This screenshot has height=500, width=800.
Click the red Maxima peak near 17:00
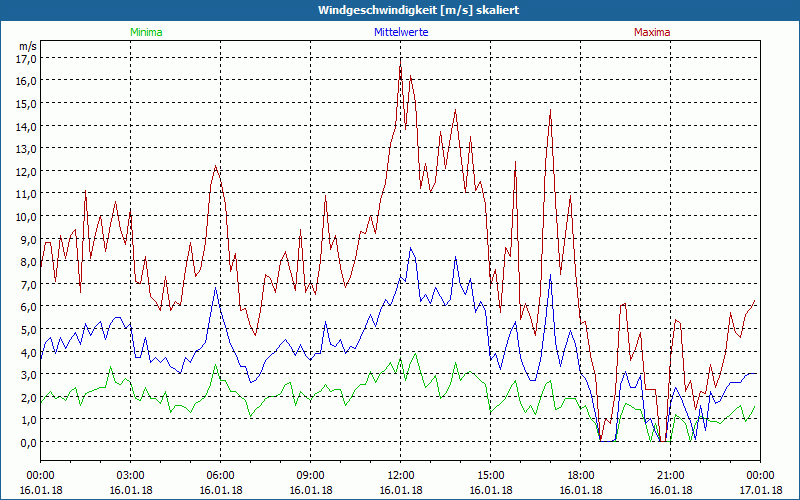(550, 111)
